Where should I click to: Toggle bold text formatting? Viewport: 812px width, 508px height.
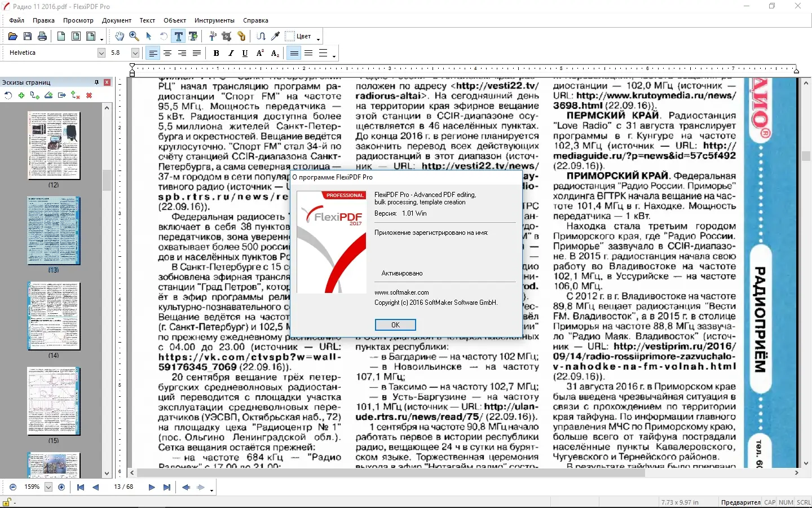pos(216,53)
